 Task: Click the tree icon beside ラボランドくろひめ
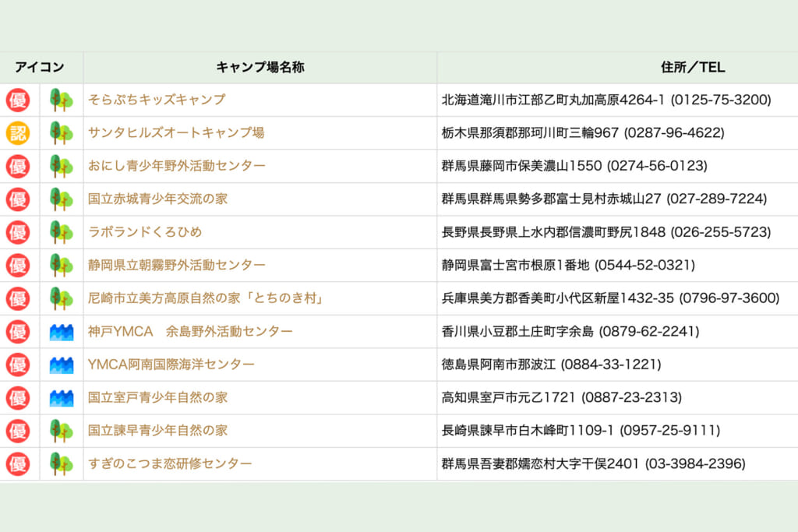pyautogui.click(x=62, y=232)
